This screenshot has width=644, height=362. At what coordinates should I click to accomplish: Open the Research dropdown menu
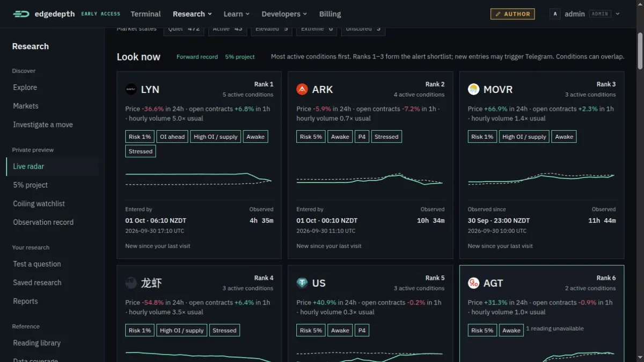pyautogui.click(x=192, y=14)
